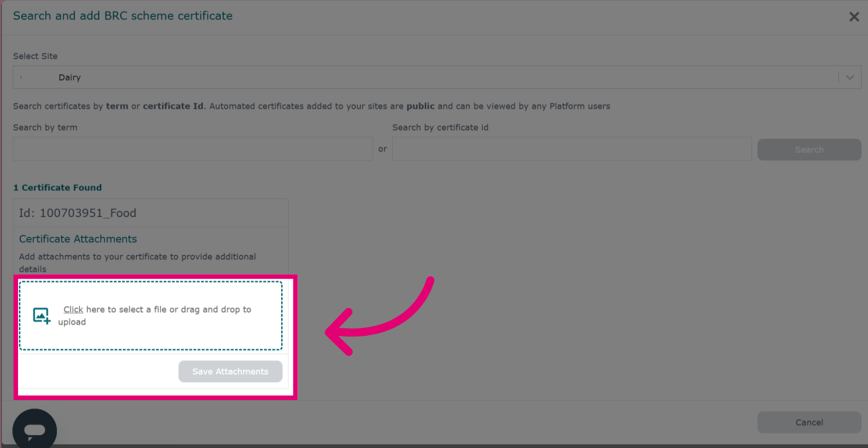Focus the Search by certificate id field
This screenshot has width=868, height=448.
coord(572,149)
